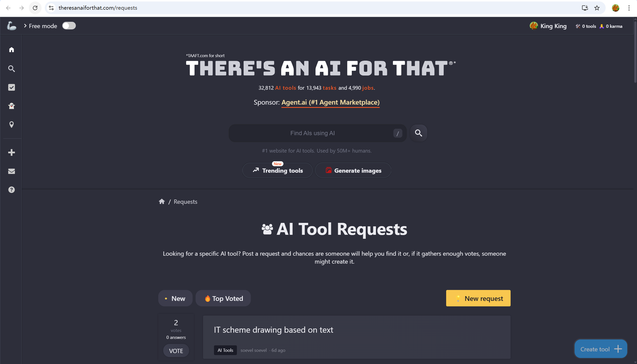Open the King King profile menu
The height and width of the screenshot is (364, 637).
pyautogui.click(x=548, y=26)
